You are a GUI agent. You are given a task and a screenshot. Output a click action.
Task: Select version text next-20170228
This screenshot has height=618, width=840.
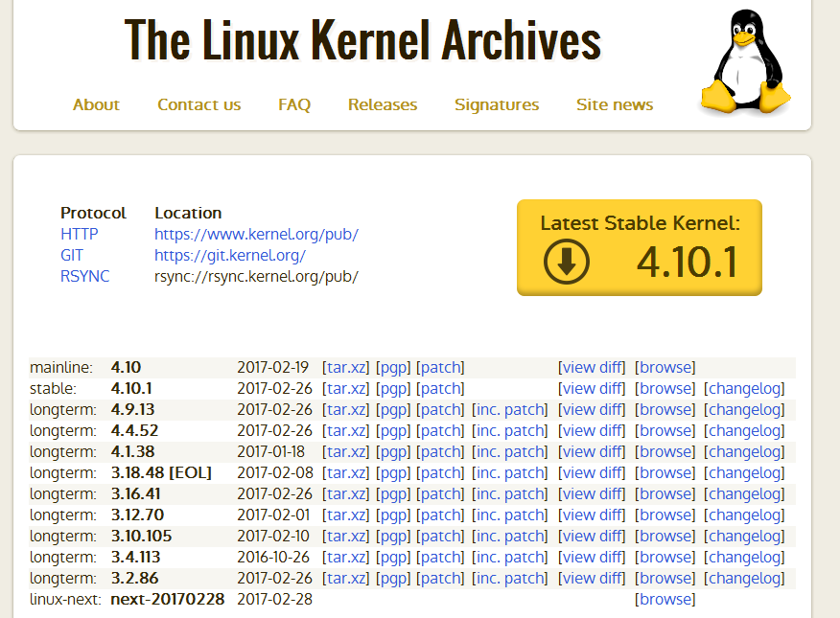pyautogui.click(x=167, y=599)
